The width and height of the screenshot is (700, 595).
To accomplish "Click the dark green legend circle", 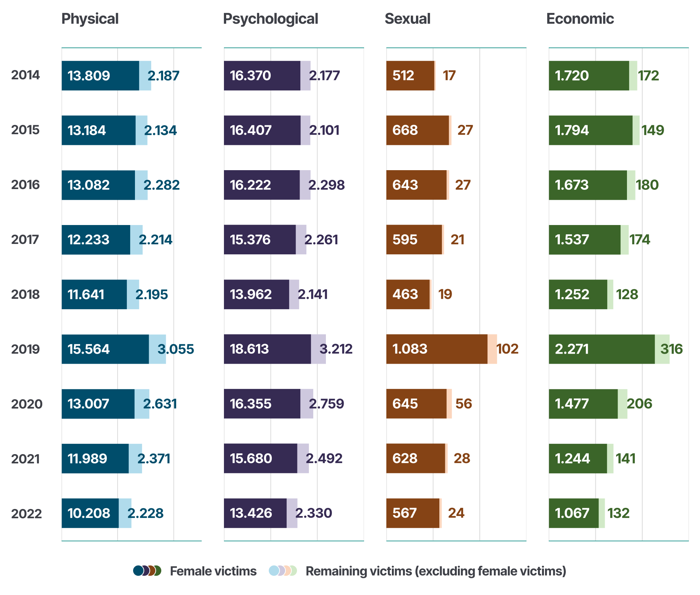I will point(158,571).
